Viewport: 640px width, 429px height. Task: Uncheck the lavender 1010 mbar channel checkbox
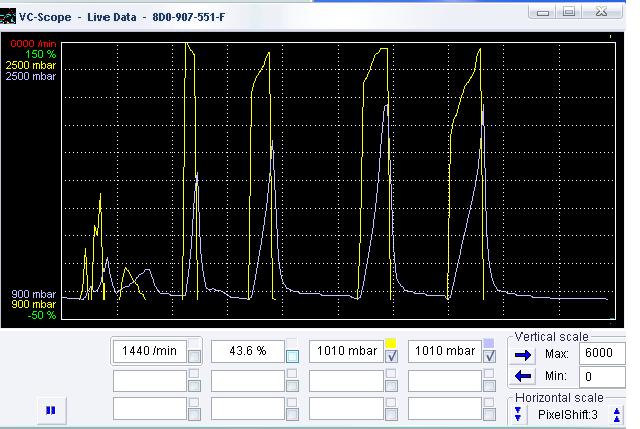tap(489, 357)
